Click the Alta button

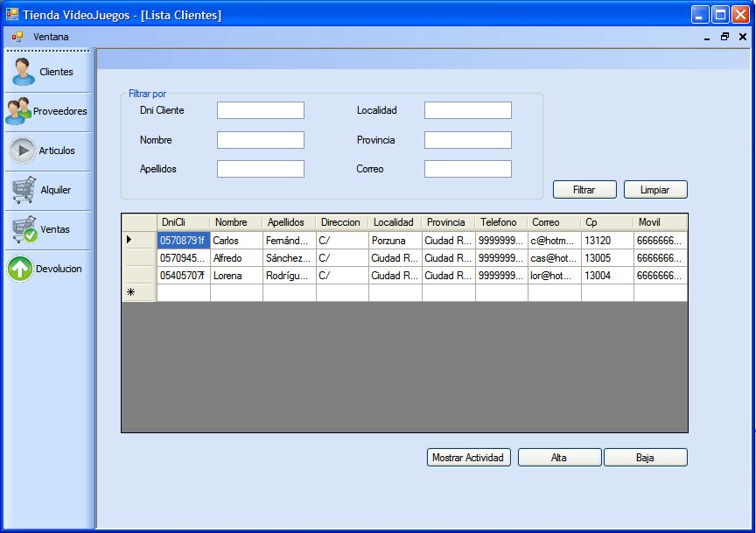point(559,457)
